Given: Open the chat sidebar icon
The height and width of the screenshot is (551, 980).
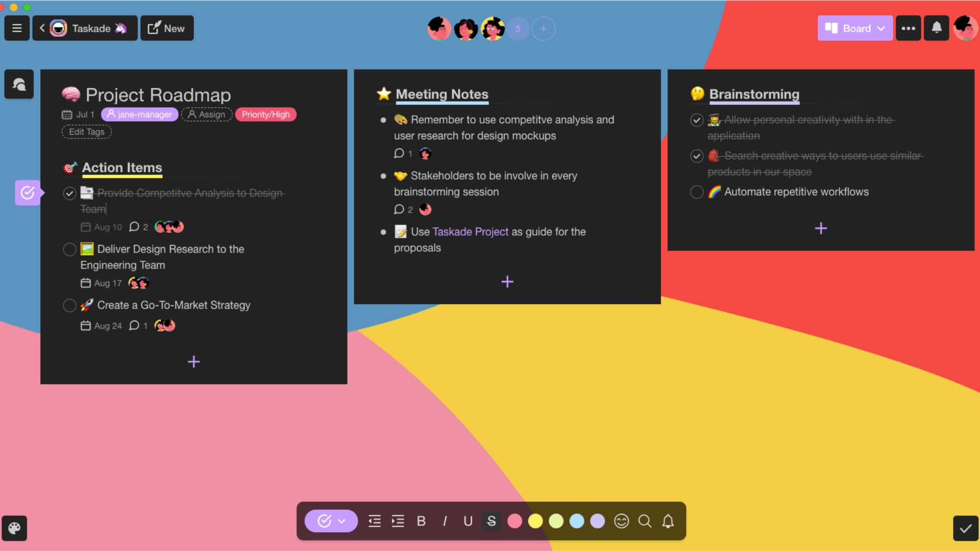Looking at the screenshot, I should point(19,84).
